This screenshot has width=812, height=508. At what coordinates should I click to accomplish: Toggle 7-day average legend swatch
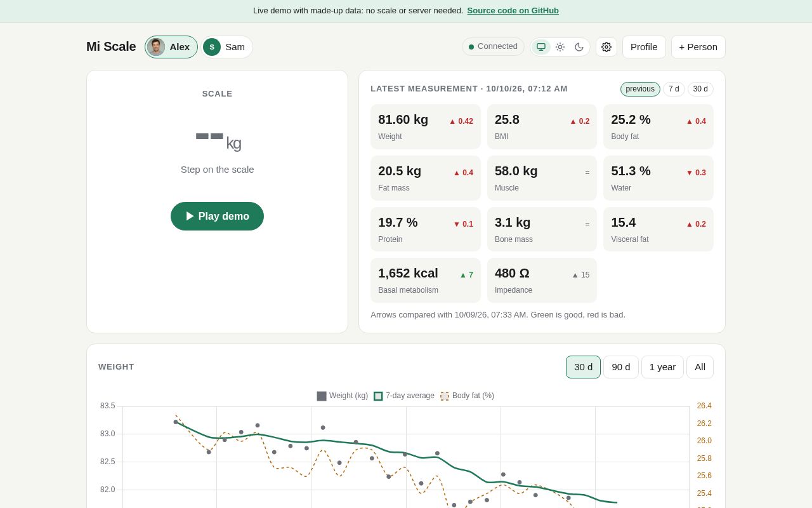378,396
